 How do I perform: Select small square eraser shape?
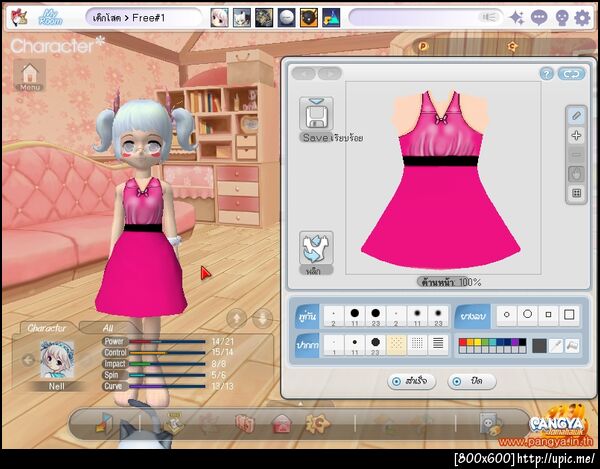tap(548, 315)
